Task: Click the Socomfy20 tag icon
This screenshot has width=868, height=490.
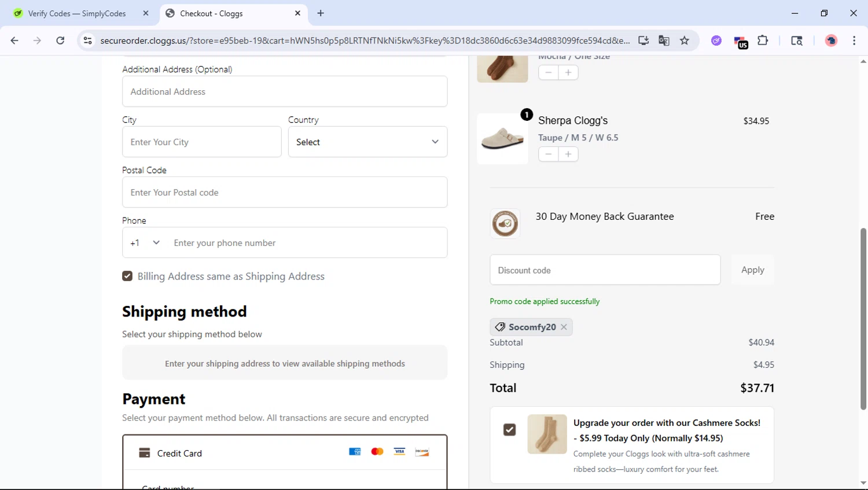Action: click(500, 327)
